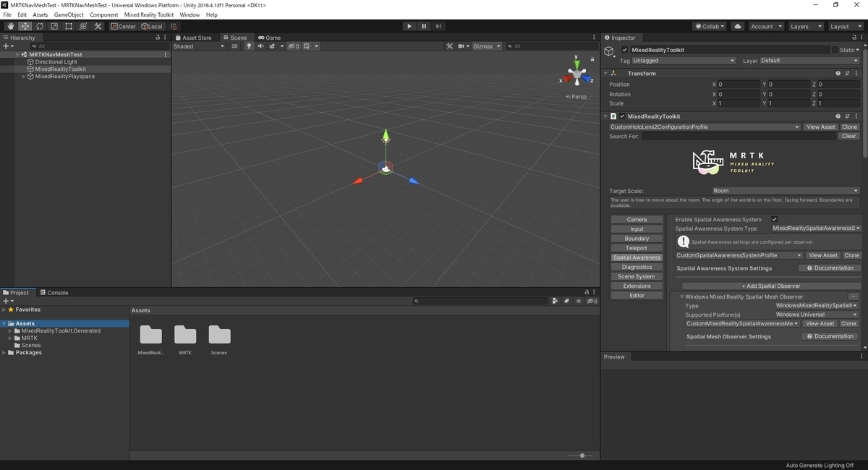
Task: Toggle 2D scene view mode
Action: click(234, 46)
